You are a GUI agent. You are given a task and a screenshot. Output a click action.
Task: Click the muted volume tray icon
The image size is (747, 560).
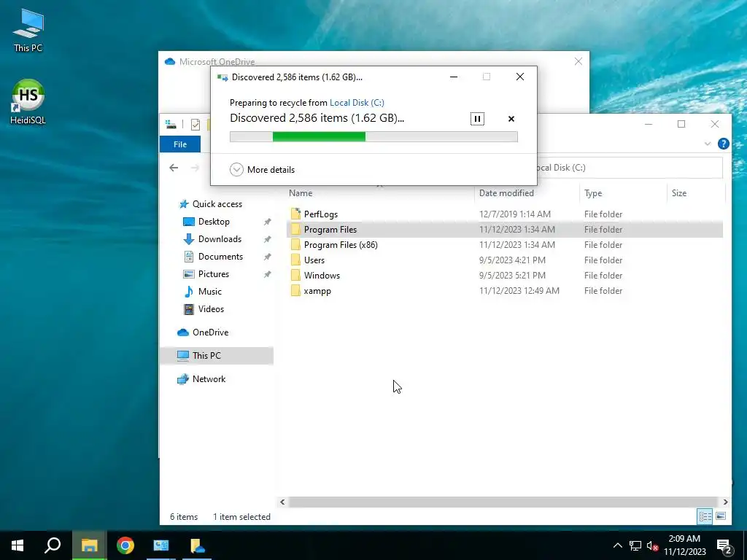pos(653,545)
